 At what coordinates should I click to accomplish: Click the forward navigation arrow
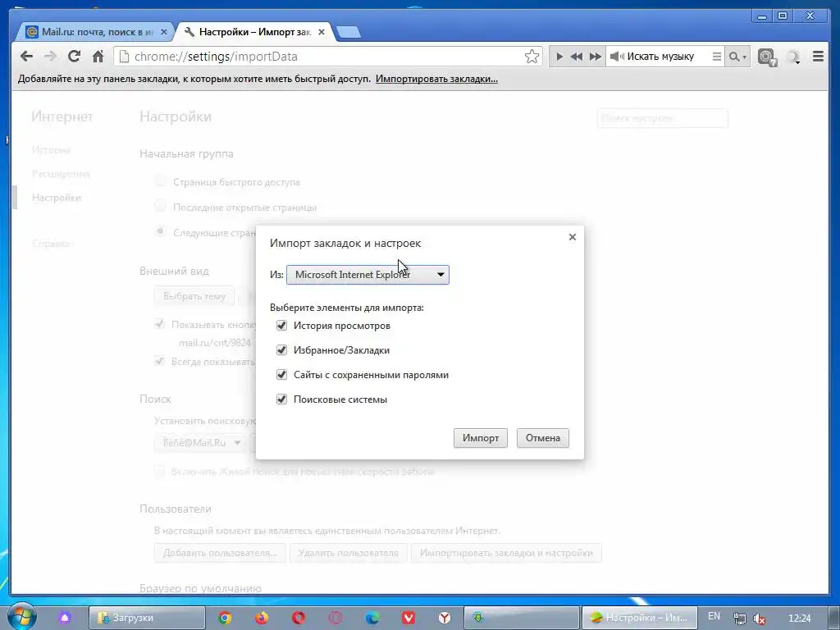click(x=50, y=57)
